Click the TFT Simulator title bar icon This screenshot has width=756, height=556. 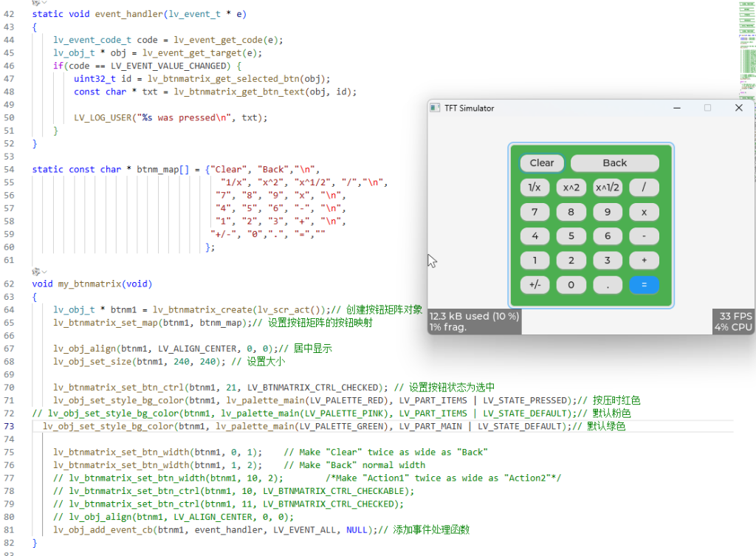436,108
